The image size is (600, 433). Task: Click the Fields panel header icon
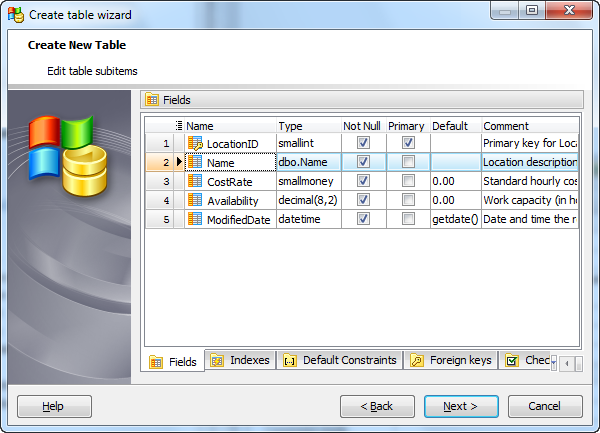(153, 100)
